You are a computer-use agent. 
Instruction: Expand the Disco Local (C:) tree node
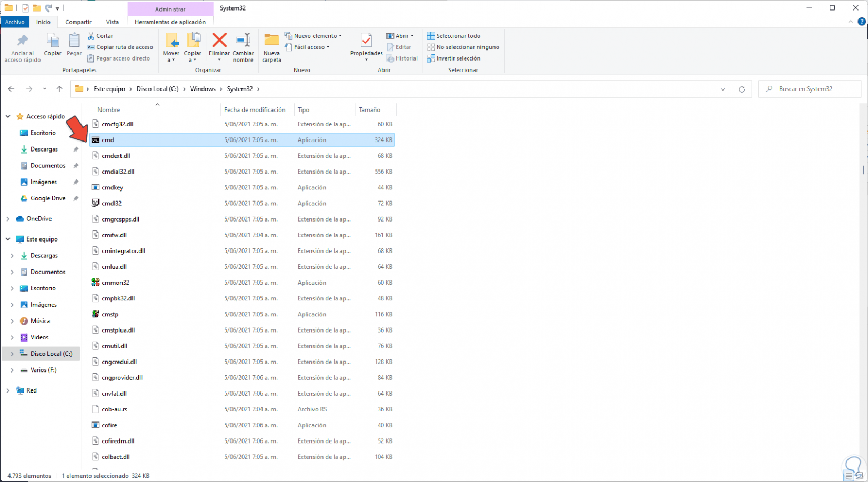(x=12, y=354)
